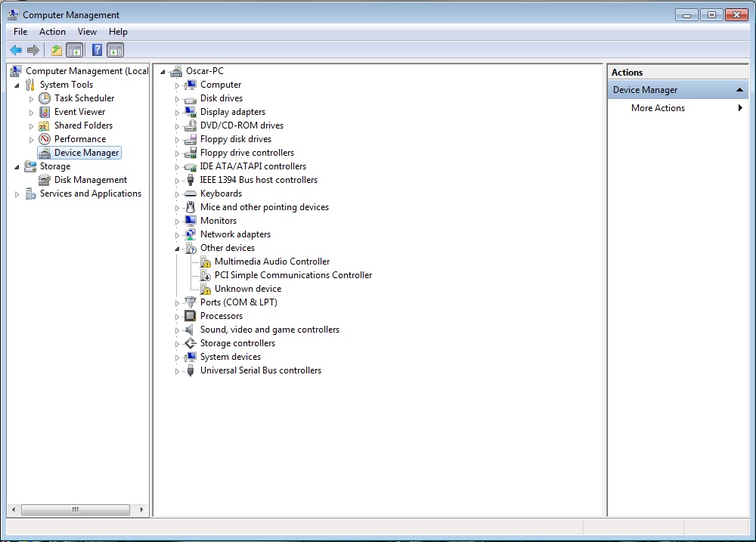This screenshot has width=756, height=542.
Task: Click the Disk Management icon
Action: tap(45, 180)
